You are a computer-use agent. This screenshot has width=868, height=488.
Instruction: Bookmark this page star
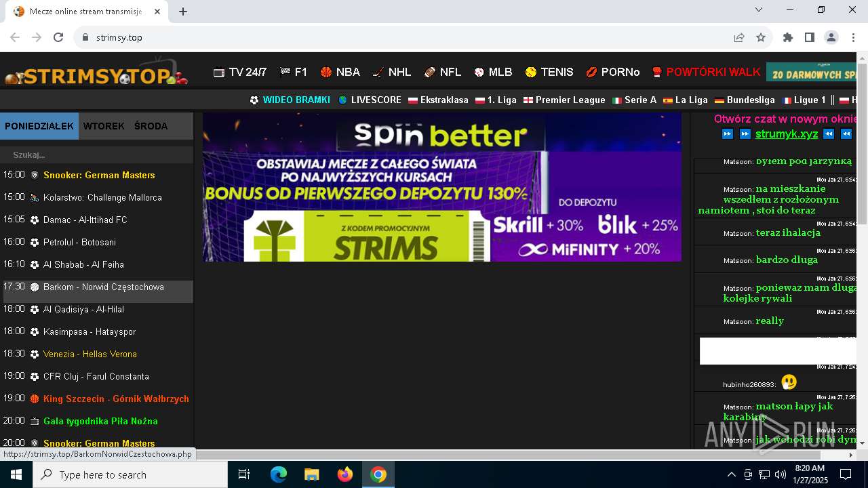point(761,37)
